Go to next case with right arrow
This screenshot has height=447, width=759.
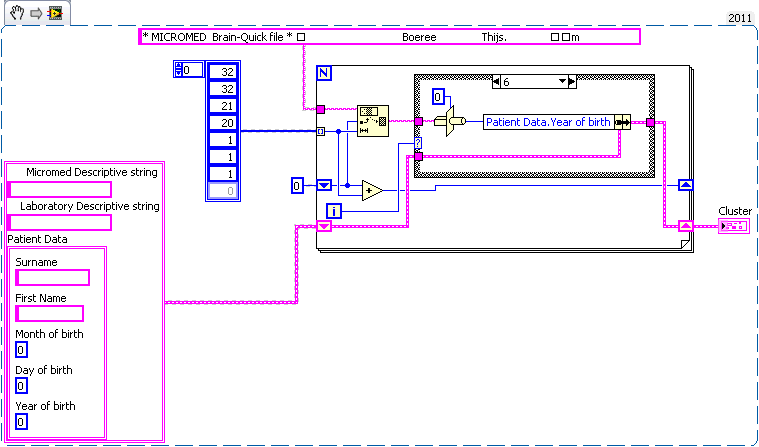click(x=572, y=82)
